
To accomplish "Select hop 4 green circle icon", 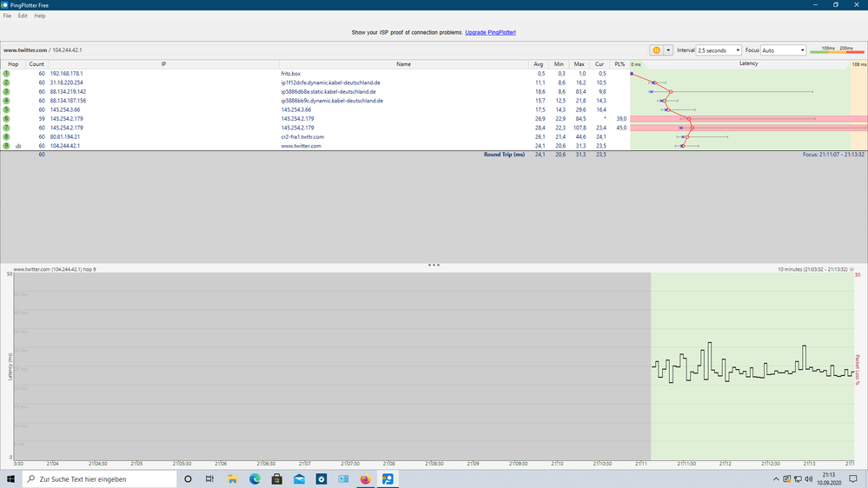I will pos(6,101).
